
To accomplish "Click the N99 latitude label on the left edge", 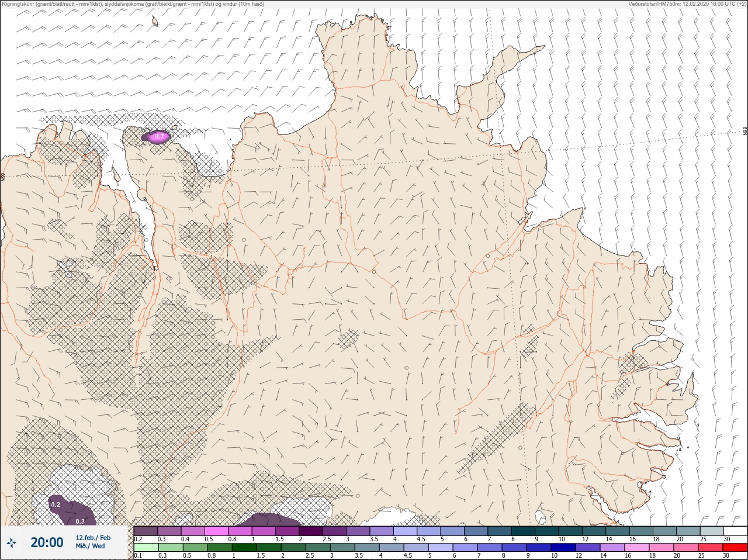I will point(3,177).
